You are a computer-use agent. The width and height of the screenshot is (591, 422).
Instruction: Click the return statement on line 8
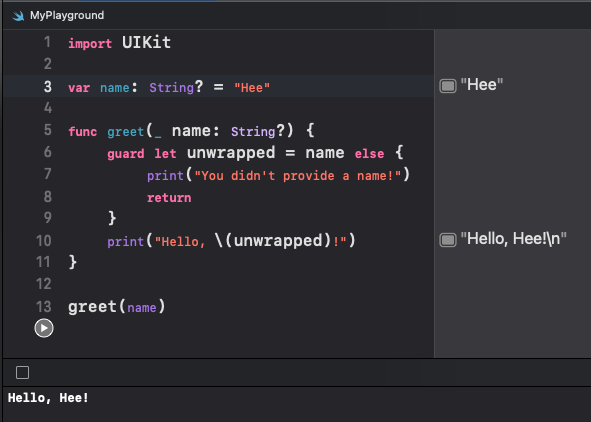[x=169, y=198]
